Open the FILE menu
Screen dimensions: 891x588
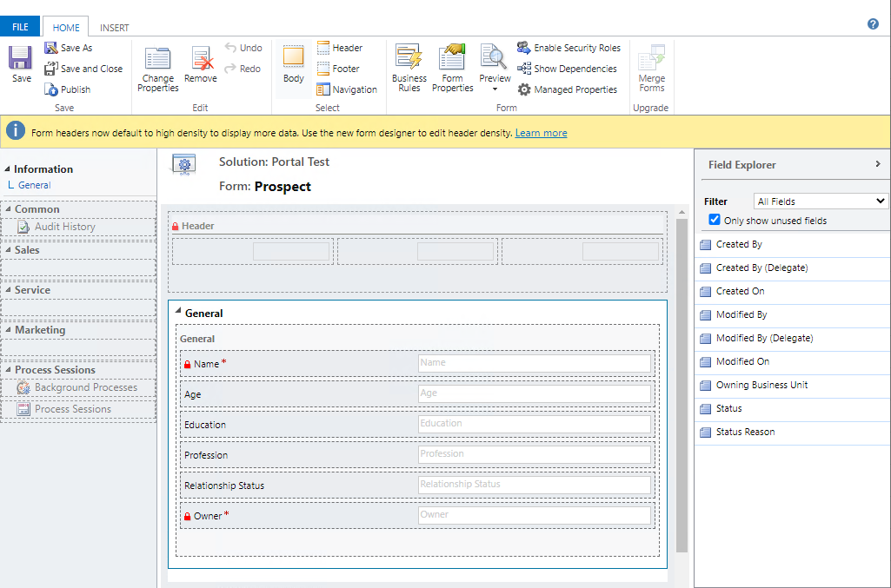click(19, 26)
